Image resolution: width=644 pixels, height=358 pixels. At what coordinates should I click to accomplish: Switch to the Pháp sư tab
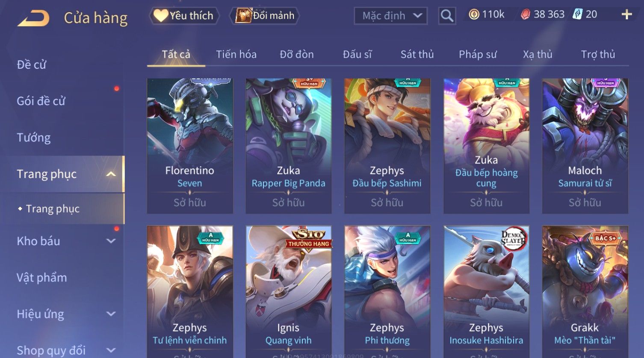click(478, 54)
